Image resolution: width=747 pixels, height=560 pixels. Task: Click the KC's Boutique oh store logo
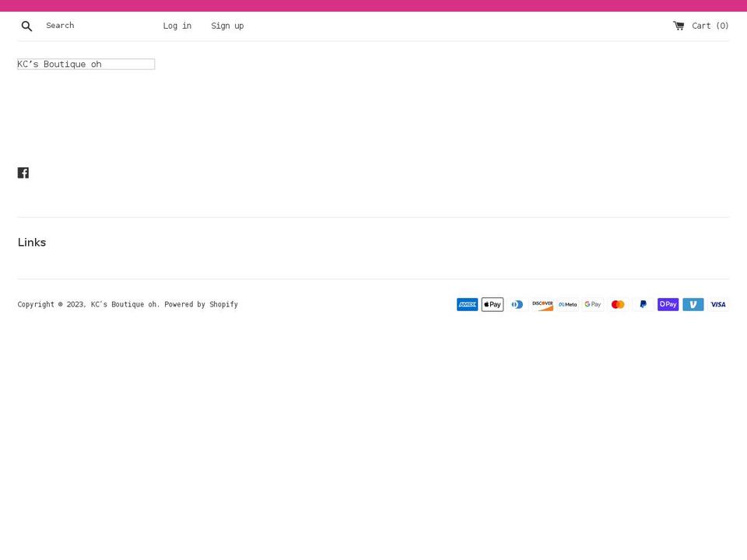pos(86,64)
